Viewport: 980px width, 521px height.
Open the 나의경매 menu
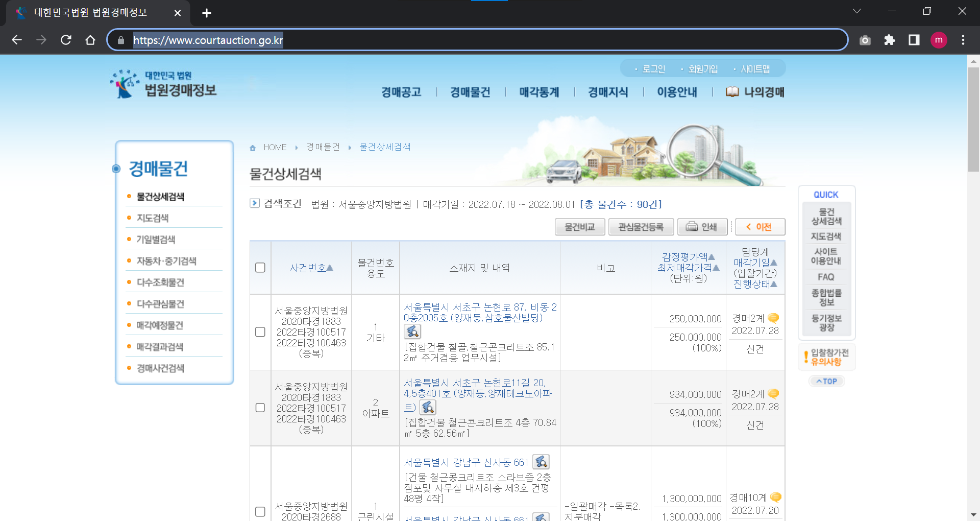pos(764,92)
